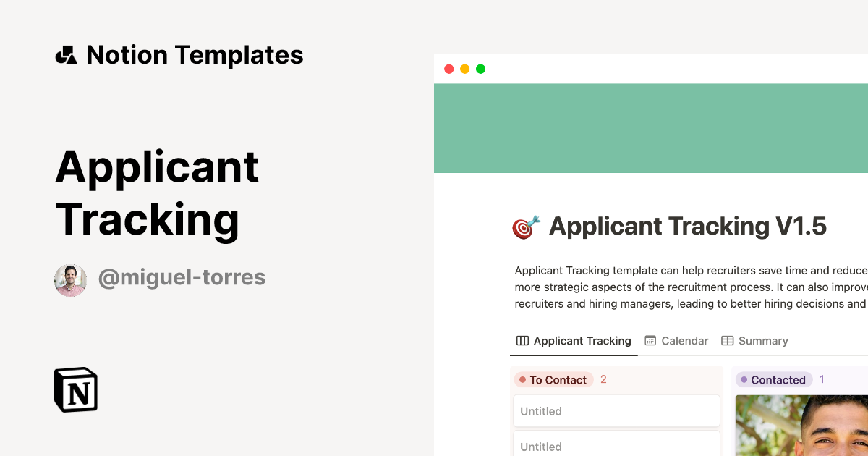Select the board view icon before Applicant Tracking
The height and width of the screenshot is (456, 868).
point(522,340)
